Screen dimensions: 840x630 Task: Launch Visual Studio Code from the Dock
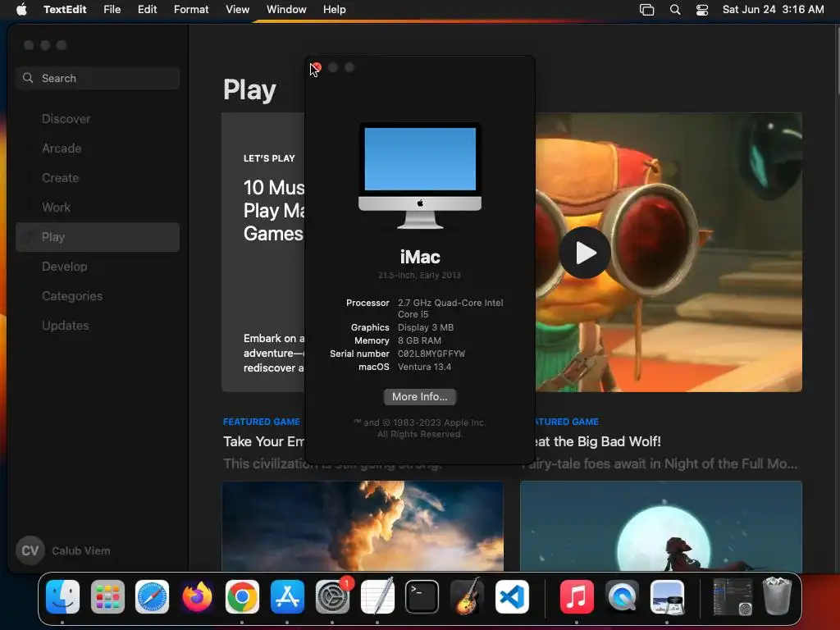pos(512,597)
